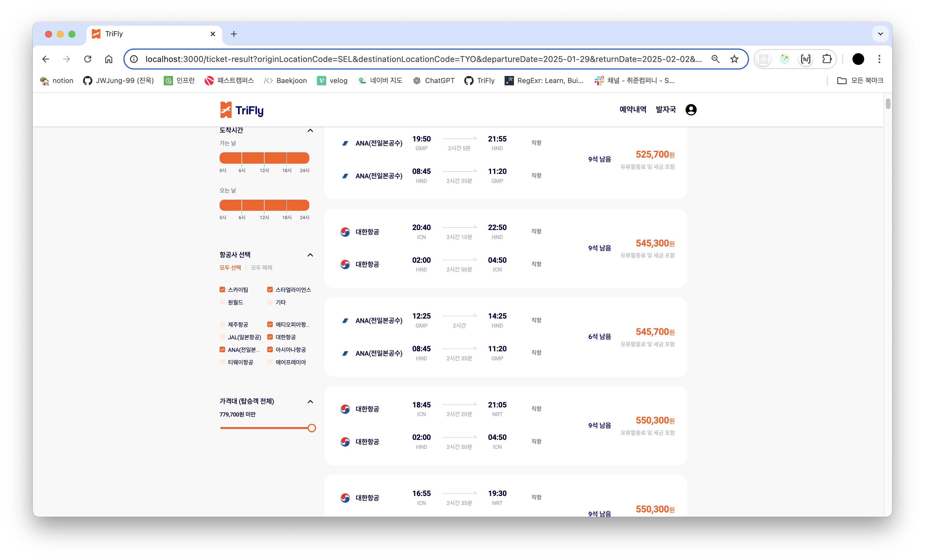This screenshot has height=560, width=925.
Task: Collapse the 항공사 선택 section chevron
Action: (x=310, y=255)
